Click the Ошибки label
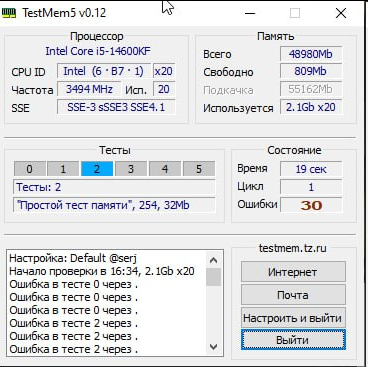 point(257,204)
